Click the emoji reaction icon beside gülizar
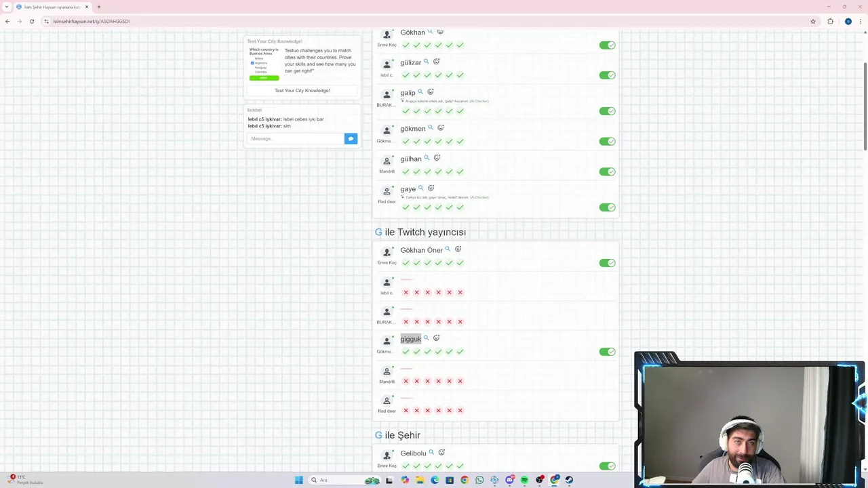 pos(437,62)
